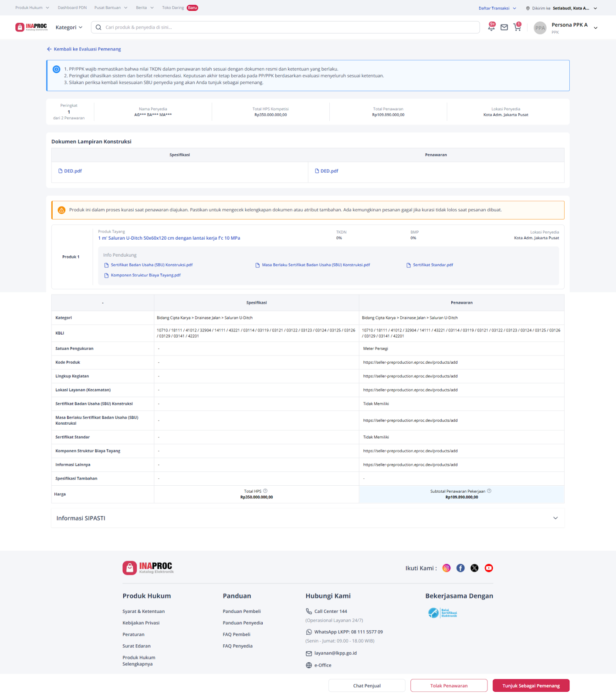Image resolution: width=616 pixels, height=697 pixels.
Task: Go back via Kembali ke Evaluasi Pemenang
Action: click(84, 49)
